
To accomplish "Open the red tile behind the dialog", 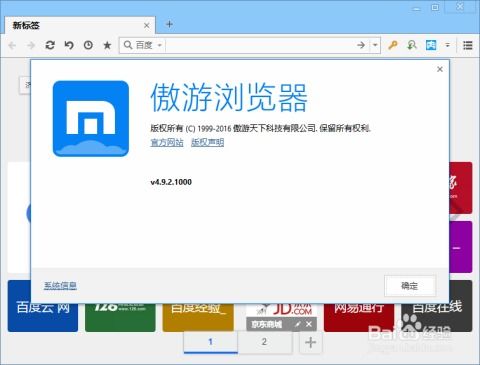I will (x=461, y=188).
